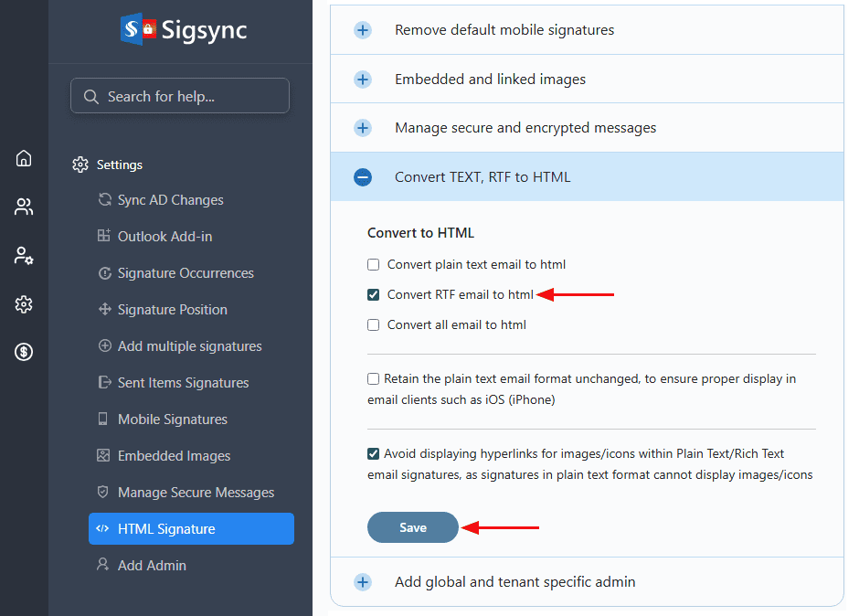This screenshot has width=859, height=616.
Task: Click the user settings icon in rail
Action: pos(24,256)
